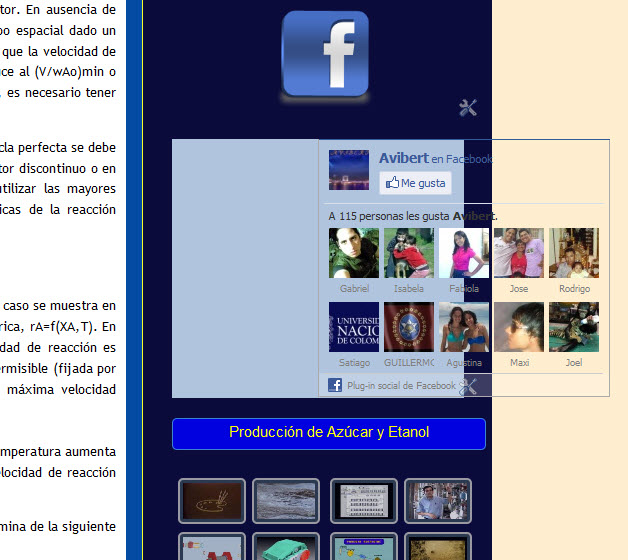Open Fabiola's profile photo

(464, 253)
